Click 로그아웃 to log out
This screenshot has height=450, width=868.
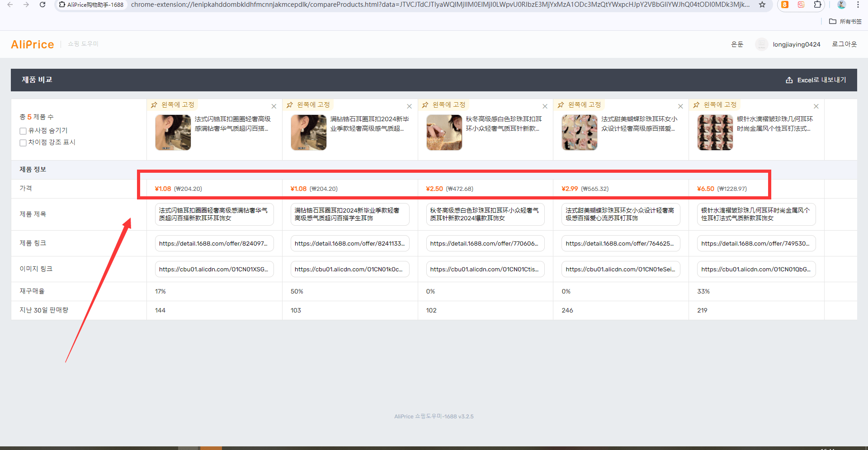click(x=844, y=44)
